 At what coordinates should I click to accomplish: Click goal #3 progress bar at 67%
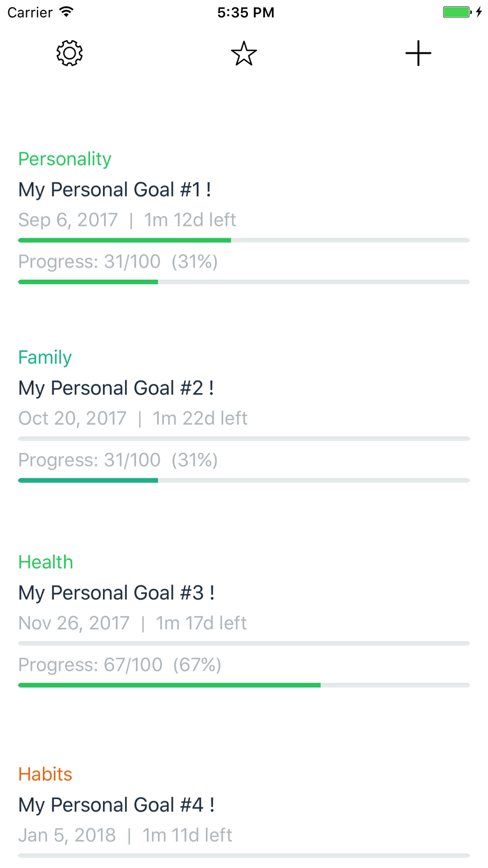click(244, 685)
